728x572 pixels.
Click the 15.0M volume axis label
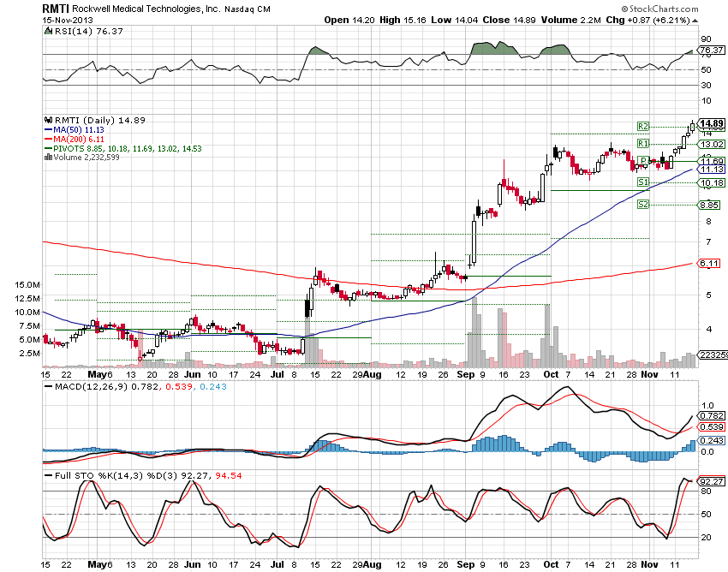27,284
